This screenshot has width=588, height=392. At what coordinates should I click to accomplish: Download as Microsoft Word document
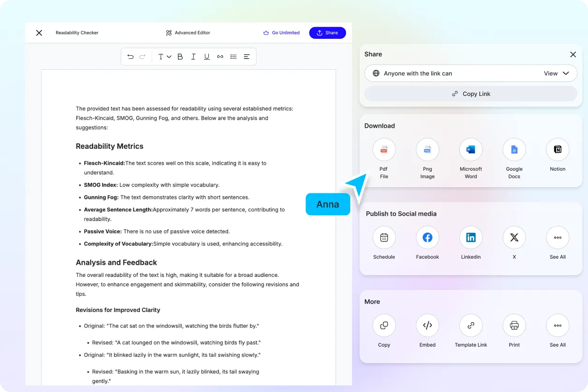pos(470,150)
